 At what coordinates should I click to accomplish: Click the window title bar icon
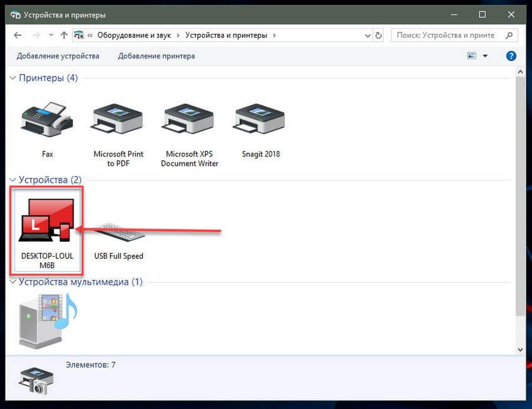click(x=15, y=15)
